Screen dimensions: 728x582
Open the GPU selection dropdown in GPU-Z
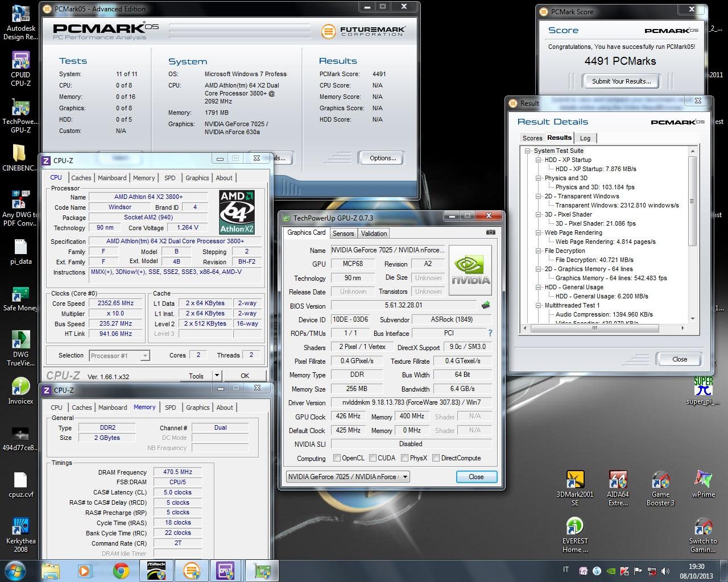(x=348, y=476)
